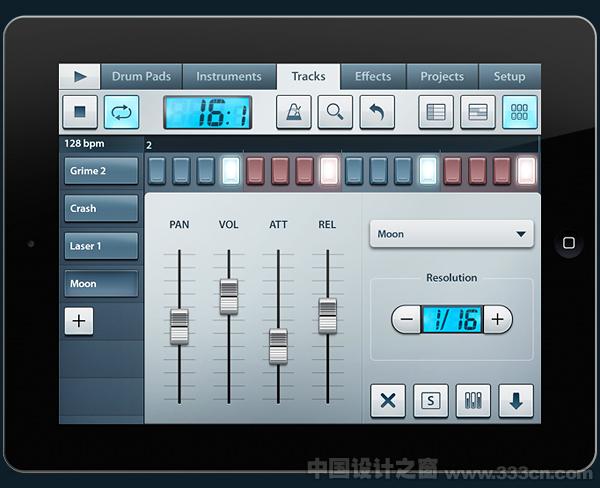
Task: Solo the track with the S icon
Action: click(x=431, y=401)
